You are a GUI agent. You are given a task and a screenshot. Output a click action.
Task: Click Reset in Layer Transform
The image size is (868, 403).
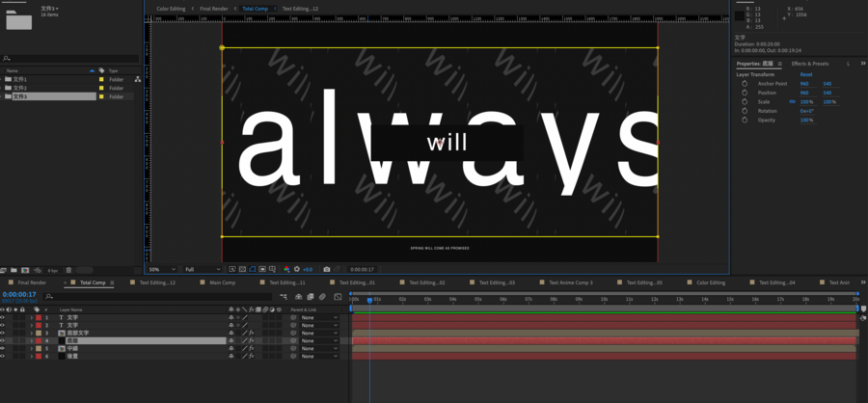[x=806, y=75]
